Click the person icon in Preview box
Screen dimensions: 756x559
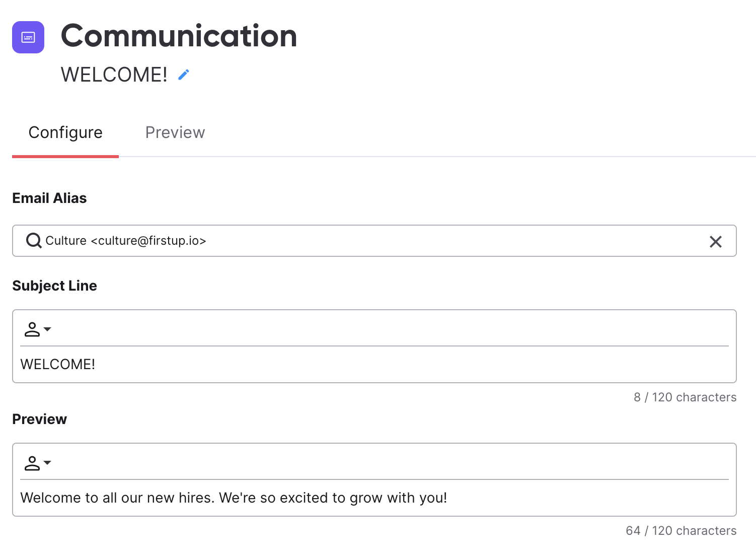(32, 463)
